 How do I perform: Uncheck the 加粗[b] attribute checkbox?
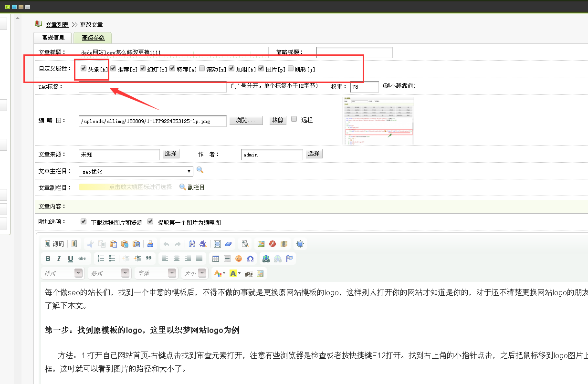click(231, 69)
